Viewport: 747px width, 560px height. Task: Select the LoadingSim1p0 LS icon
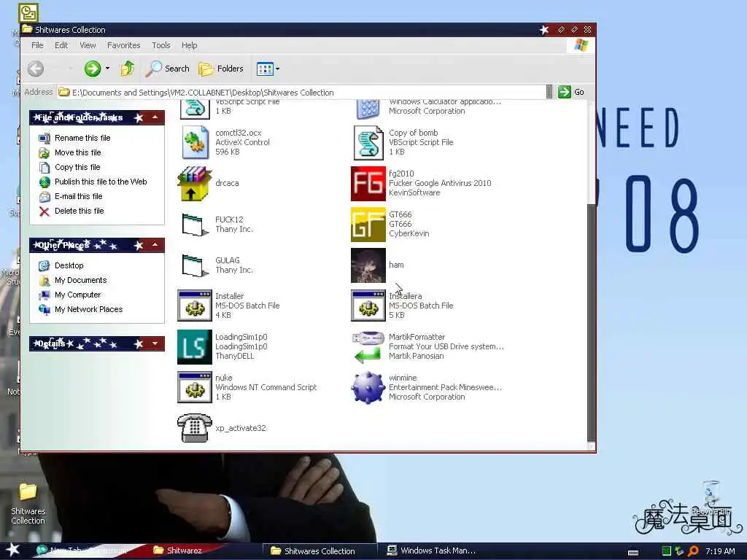(x=194, y=346)
